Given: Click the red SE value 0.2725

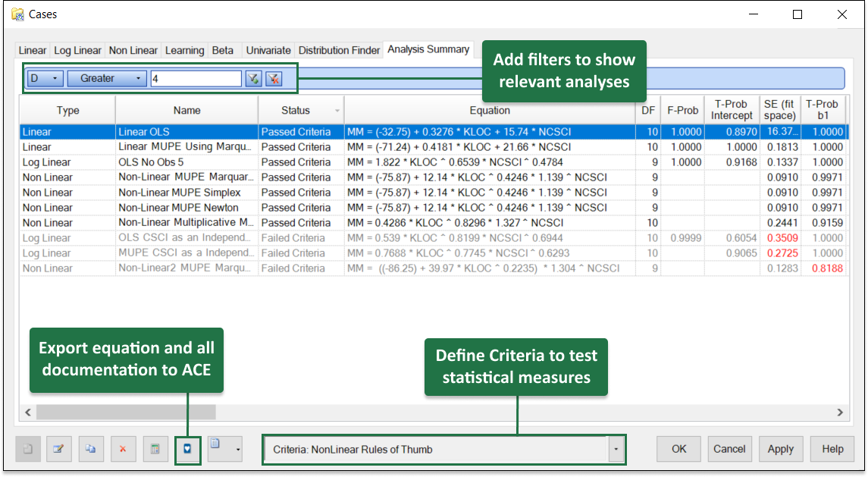Looking at the screenshot, I should click(x=782, y=253).
